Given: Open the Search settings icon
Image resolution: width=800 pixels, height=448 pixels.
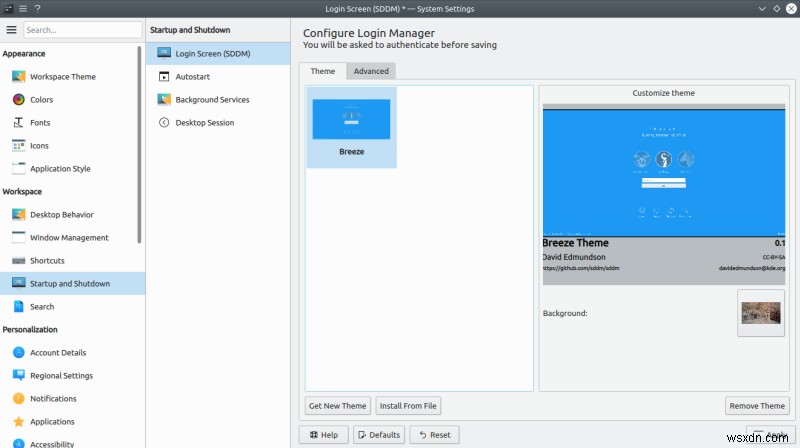Looking at the screenshot, I should click(x=19, y=306).
